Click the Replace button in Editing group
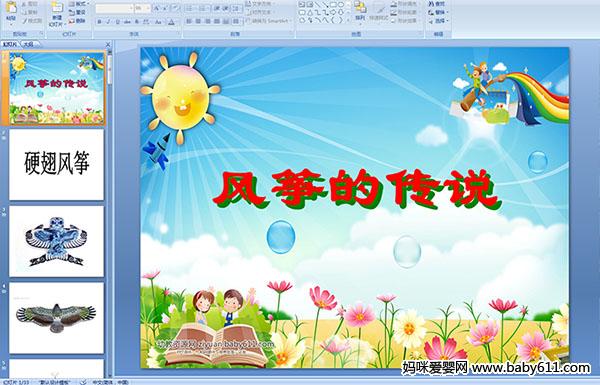600x385 pixels. pos(439,12)
